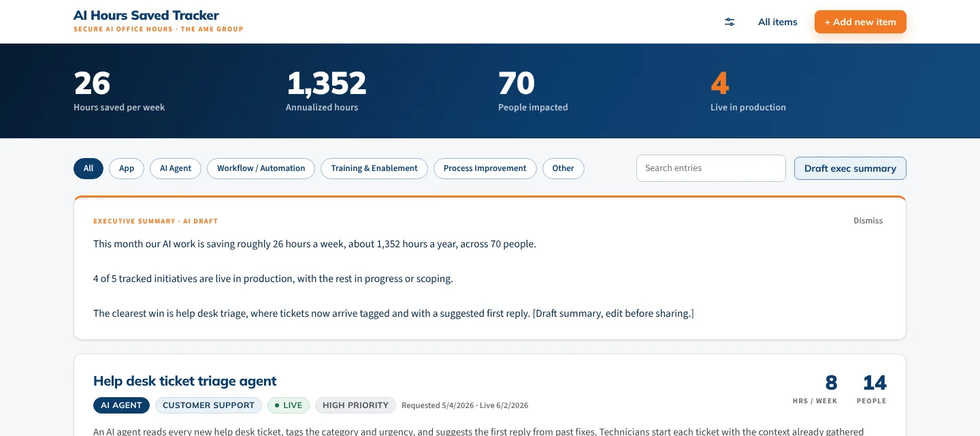The image size is (980, 436).
Task: Click the HIGH PRIORITY badge
Action: [355, 405]
